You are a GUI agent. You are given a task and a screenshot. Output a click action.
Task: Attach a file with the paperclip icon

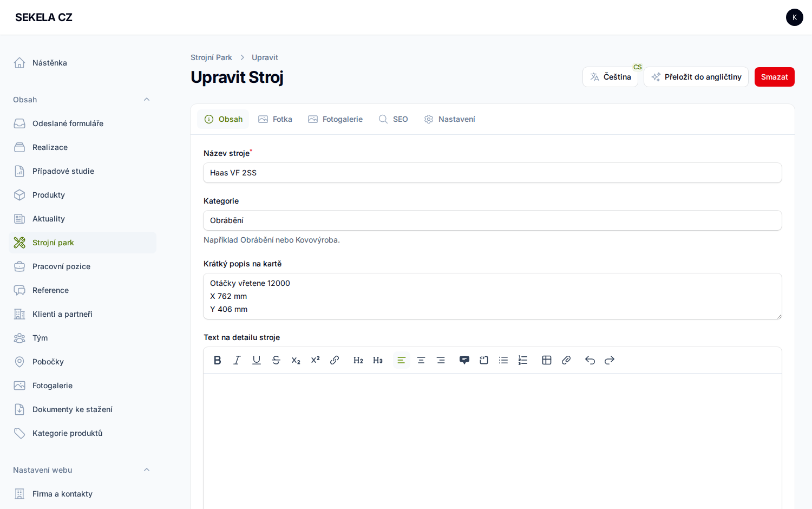pyautogui.click(x=566, y=360)
